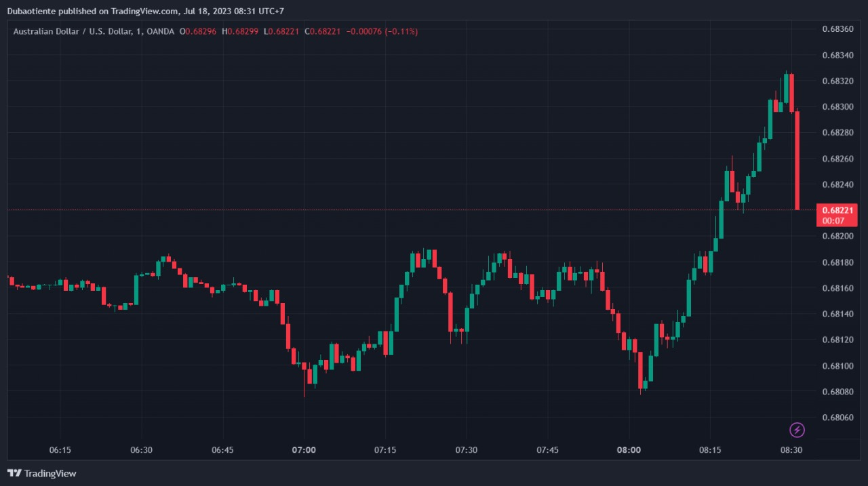Click the change value −0.00076 (−0.11%)

pyautogui.click(x=382, y=32)
